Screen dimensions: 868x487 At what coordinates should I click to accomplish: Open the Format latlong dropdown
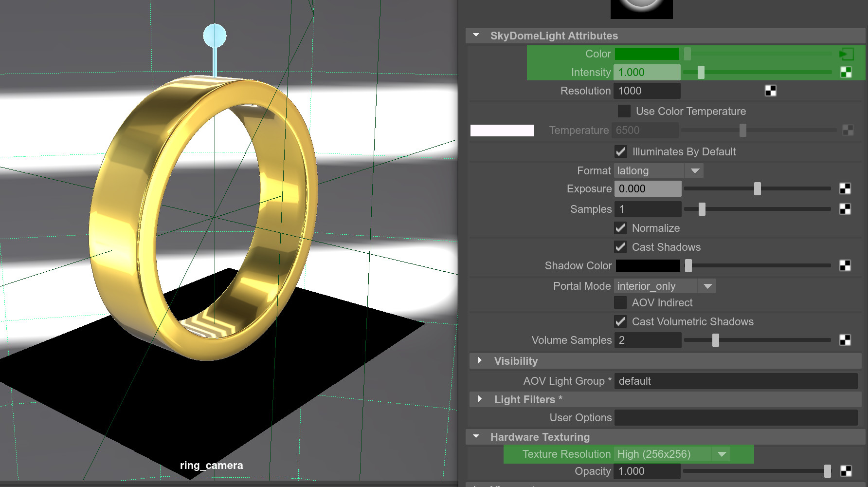[x=659, y=170]
